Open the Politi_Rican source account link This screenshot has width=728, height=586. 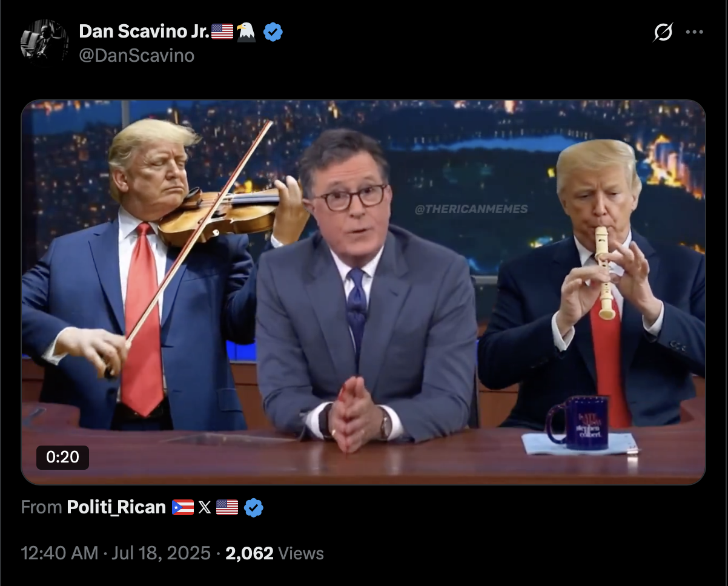click(x=116, y=507)
